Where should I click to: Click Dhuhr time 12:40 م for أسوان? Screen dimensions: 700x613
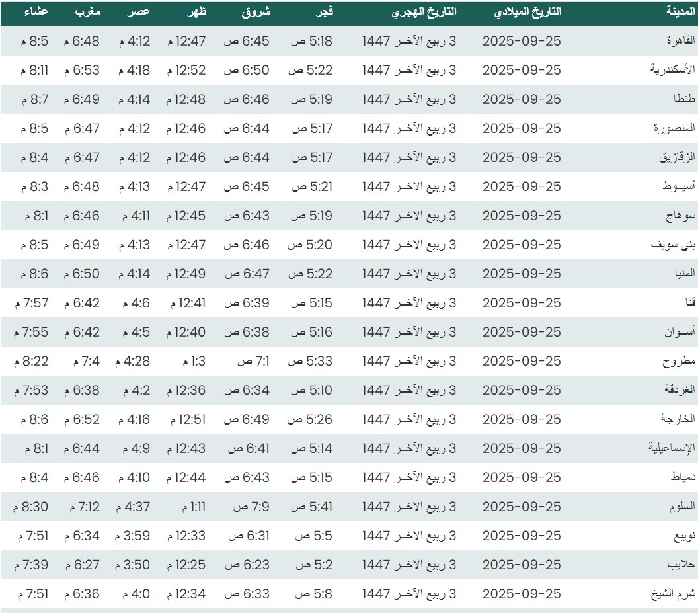click(186, 332)
